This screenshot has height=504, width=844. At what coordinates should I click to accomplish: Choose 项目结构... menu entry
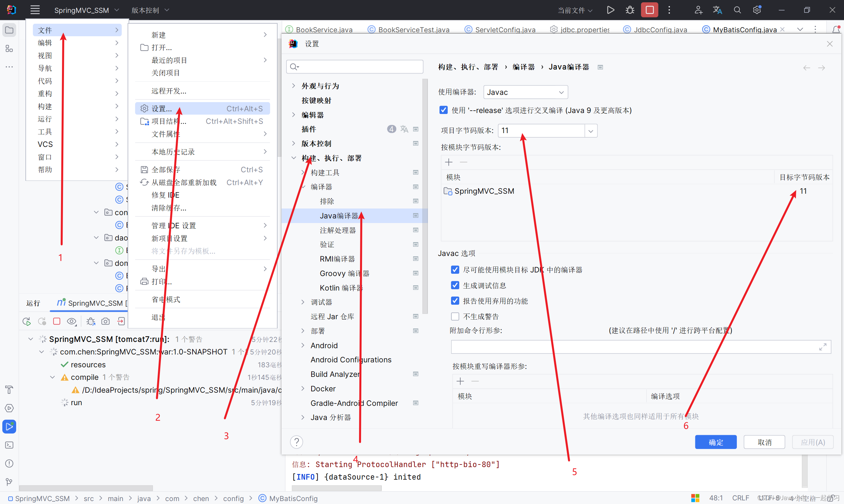[202, 121]
